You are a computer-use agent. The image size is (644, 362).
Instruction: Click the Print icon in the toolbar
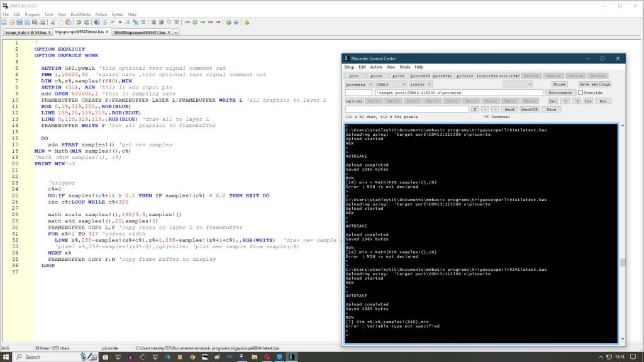click(x=43, y=22)
